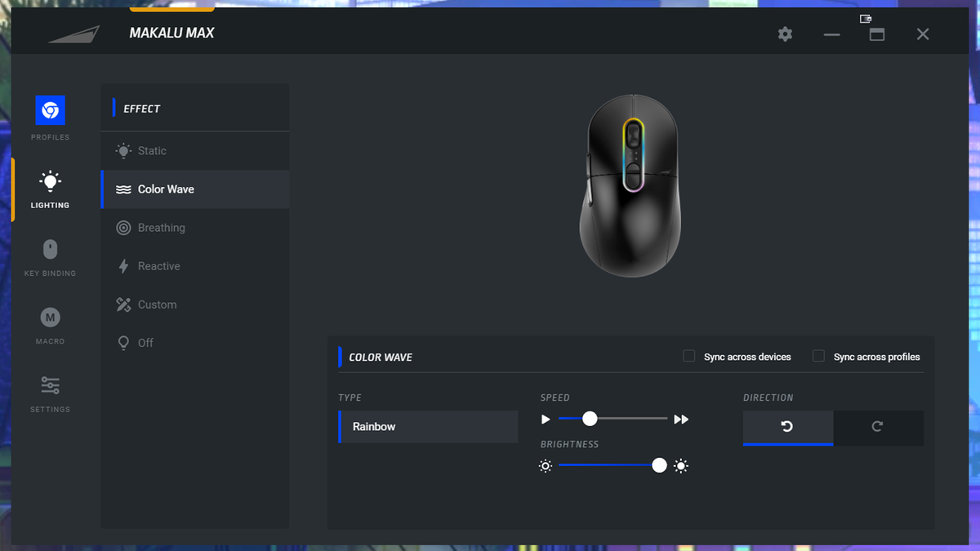Open the Profiles panel
This screenshot has width=980, height=551.
pos(49,114)
